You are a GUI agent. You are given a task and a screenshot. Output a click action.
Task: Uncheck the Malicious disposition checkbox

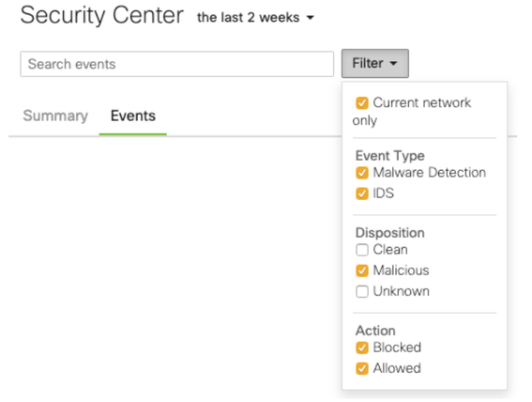(362, 271)
